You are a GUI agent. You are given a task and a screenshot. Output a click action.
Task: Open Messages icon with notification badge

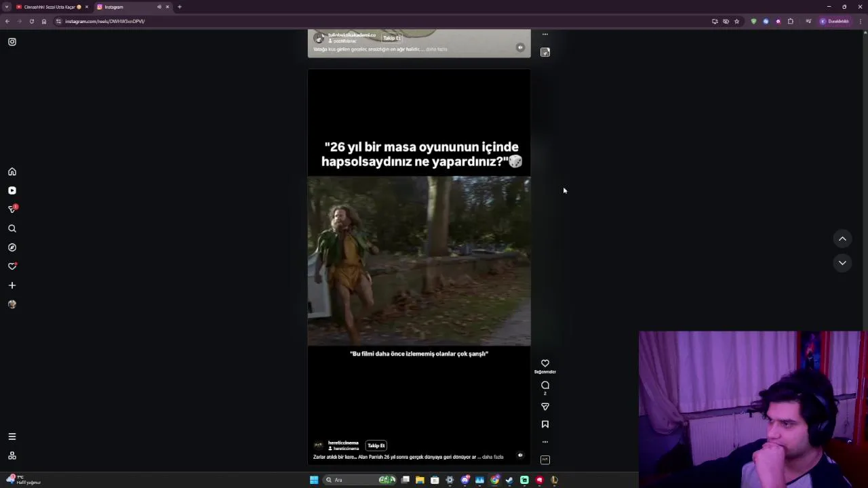click(12, 209)
